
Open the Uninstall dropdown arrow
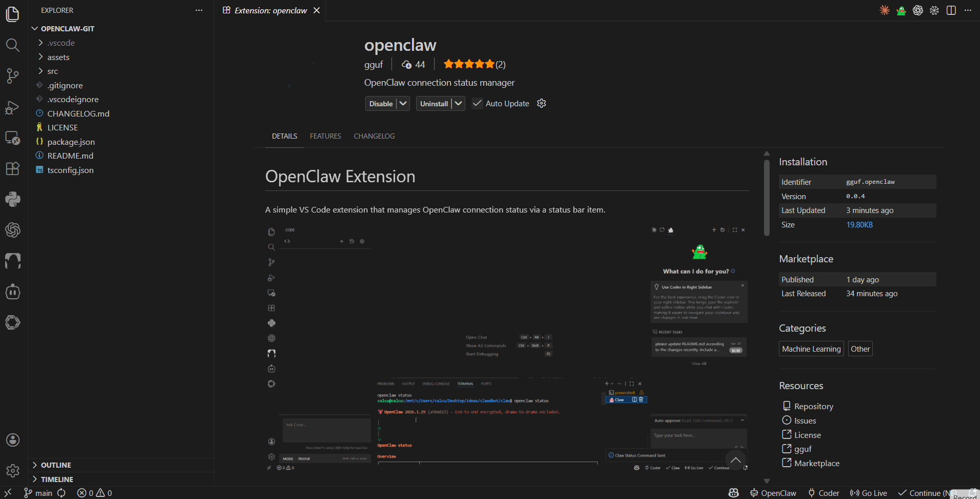click(x=459, y=103)
